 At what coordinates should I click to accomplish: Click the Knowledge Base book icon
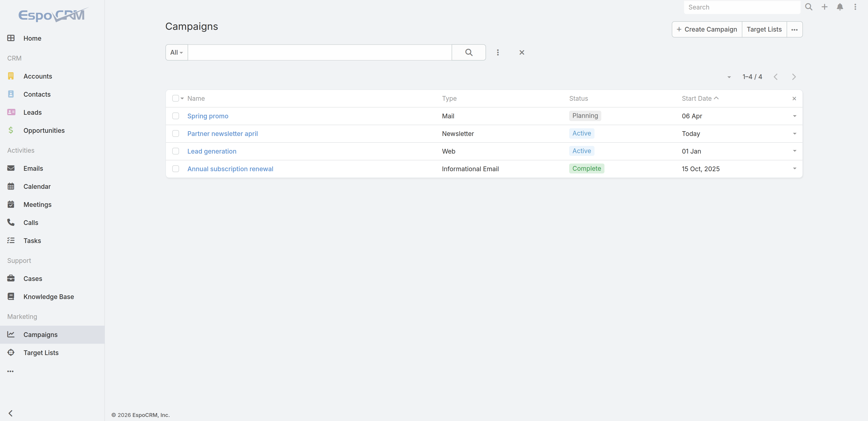click(x=11, y=296)
